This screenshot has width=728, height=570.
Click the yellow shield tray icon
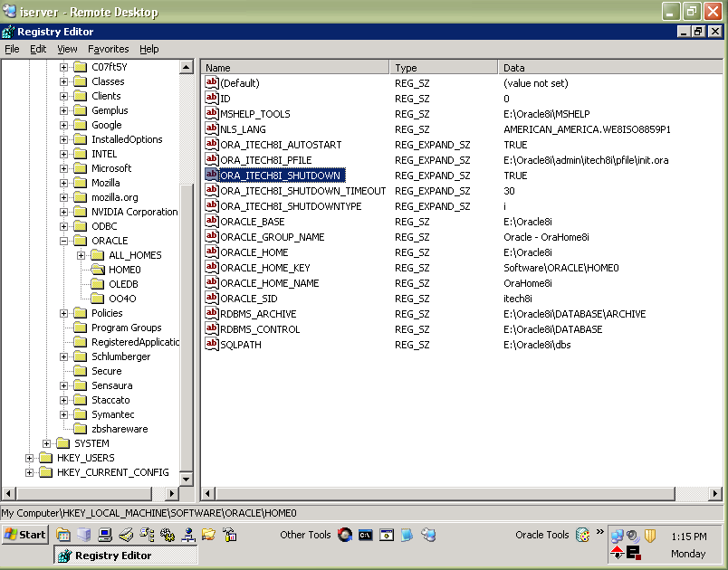[x=649, y=535]
